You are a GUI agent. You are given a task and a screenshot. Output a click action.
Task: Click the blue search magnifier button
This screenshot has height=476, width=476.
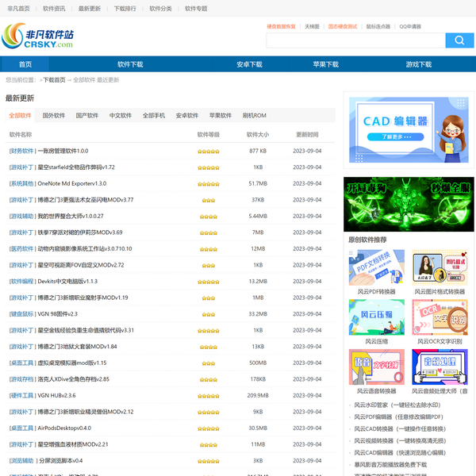[x=459, y=40]
